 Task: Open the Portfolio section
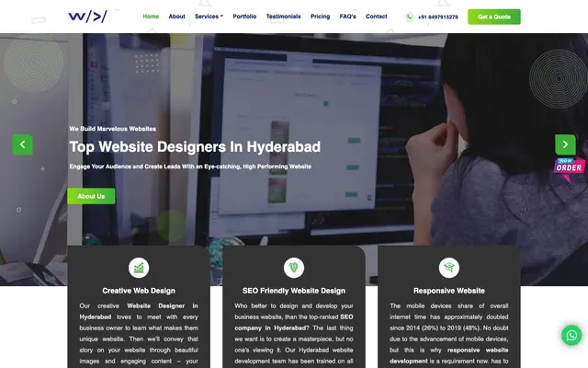click(244, 17)
